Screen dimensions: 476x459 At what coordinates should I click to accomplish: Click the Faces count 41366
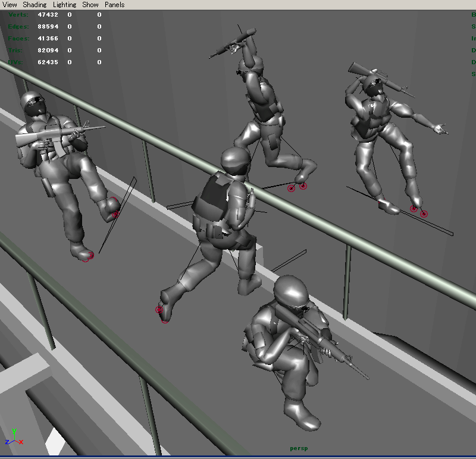coord(48,38)
